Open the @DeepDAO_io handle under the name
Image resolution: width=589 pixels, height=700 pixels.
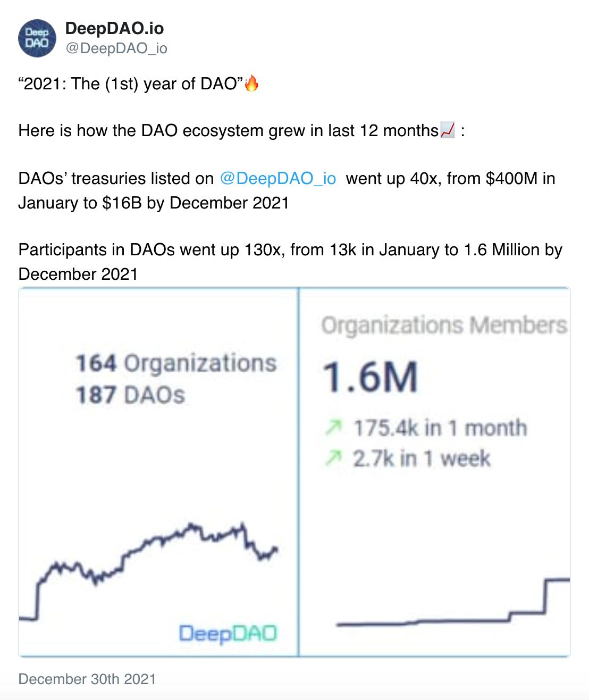click(x=116, y=48)
